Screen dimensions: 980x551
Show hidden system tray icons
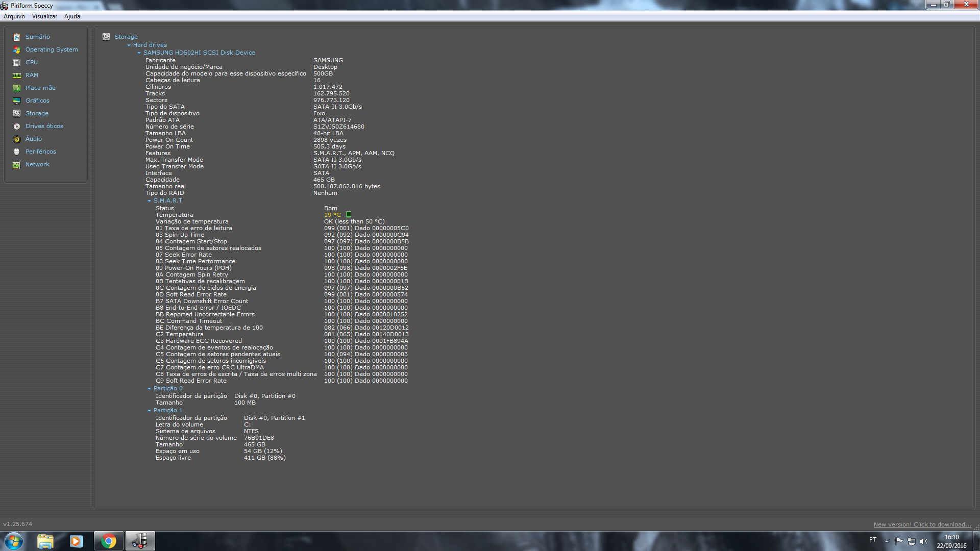[887, 541]
